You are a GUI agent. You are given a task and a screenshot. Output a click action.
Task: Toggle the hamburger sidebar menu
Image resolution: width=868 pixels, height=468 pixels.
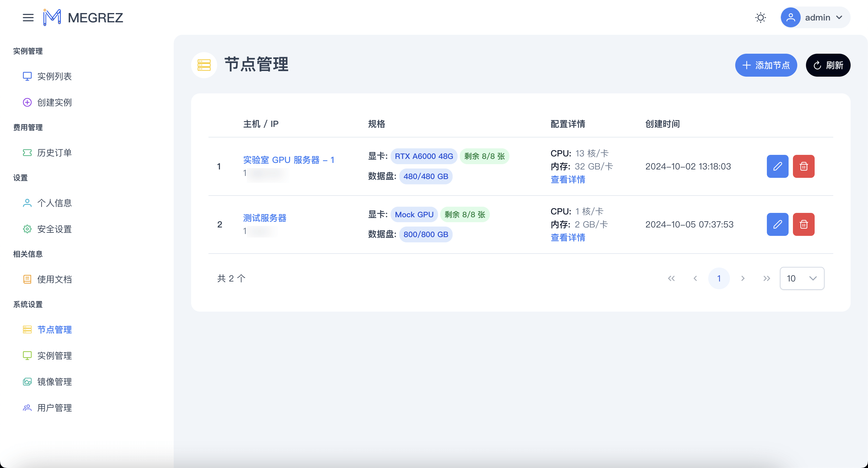pos(28,17)
